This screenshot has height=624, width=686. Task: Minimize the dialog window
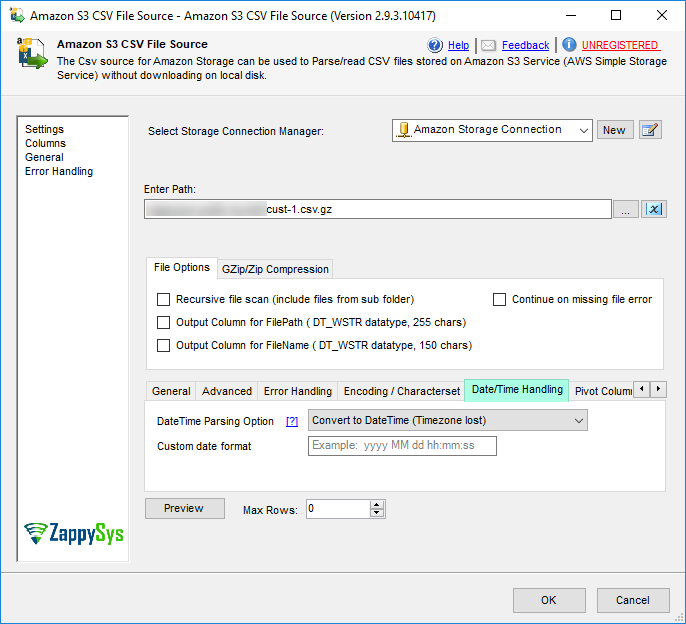[570, 15]
